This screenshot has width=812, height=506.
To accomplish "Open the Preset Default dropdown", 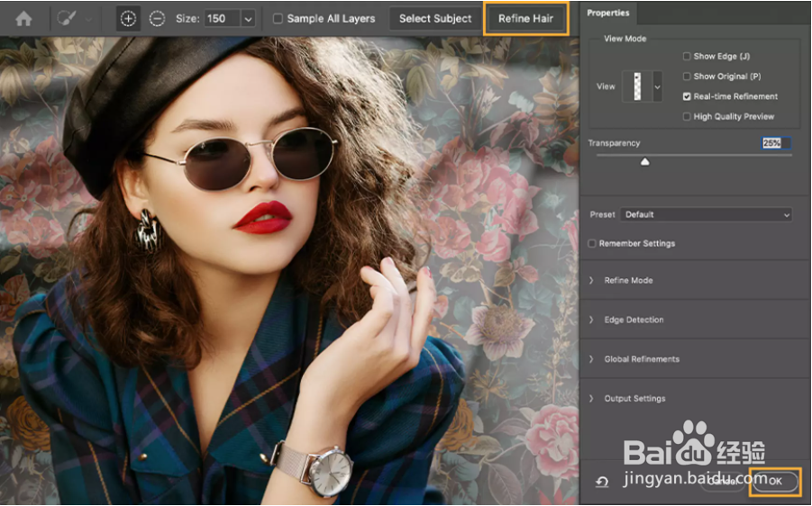I will pos(707,214).
